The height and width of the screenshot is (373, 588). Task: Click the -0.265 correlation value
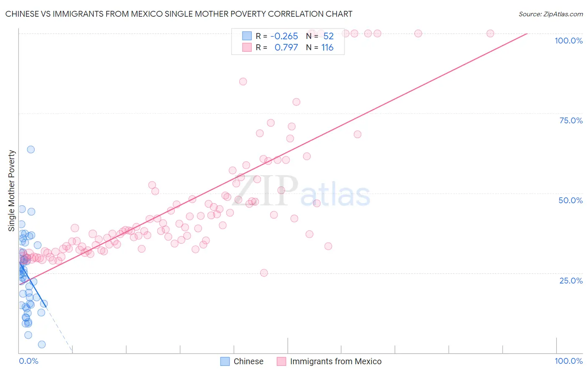click(284, 36)
